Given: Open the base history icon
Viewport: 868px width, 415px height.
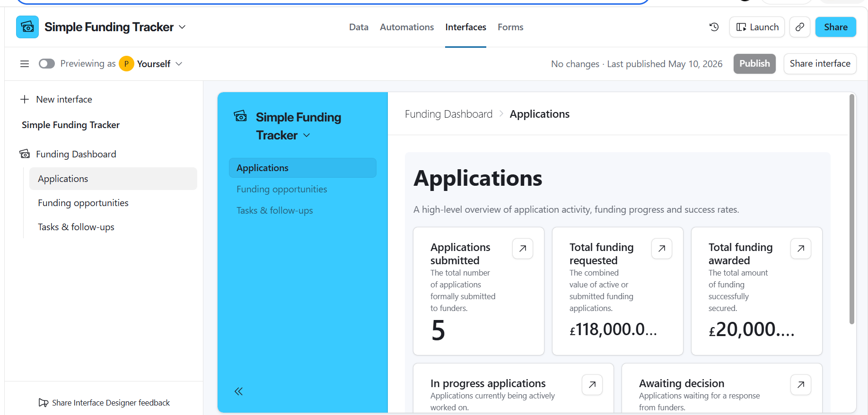Looking at the screenshot, I should point(714,27).
